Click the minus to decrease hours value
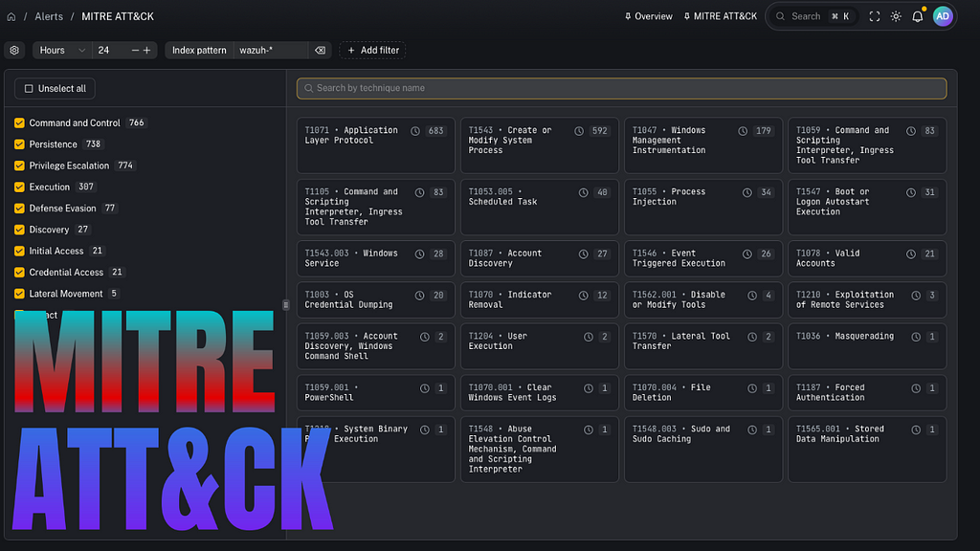The image size is (980, 551). coord(135,50)
